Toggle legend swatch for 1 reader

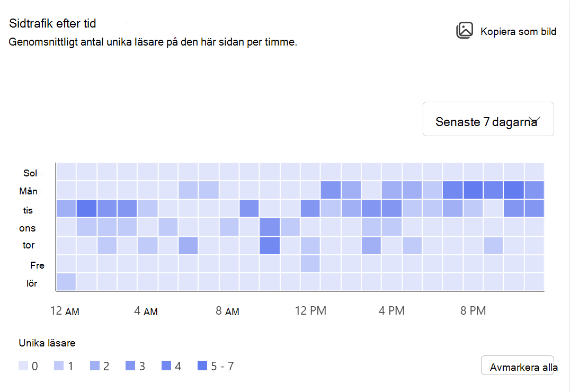tap(59, 366)
